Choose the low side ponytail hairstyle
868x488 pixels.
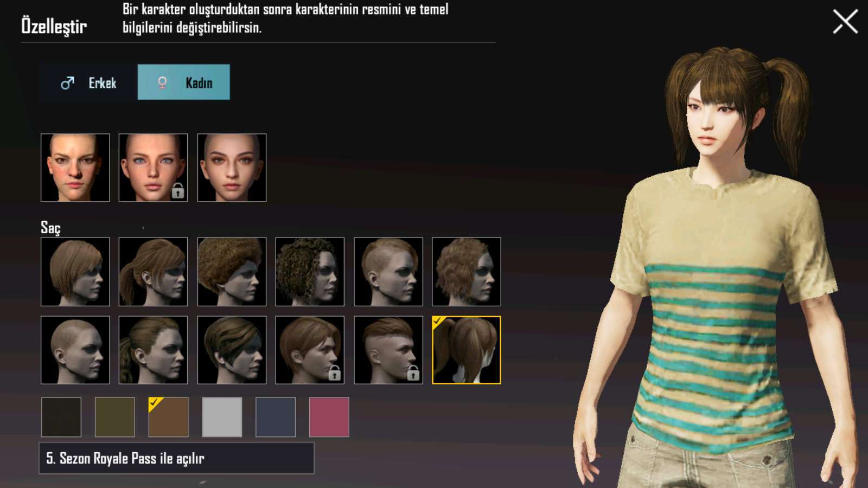pyautogui.click(x=154, y=272)
